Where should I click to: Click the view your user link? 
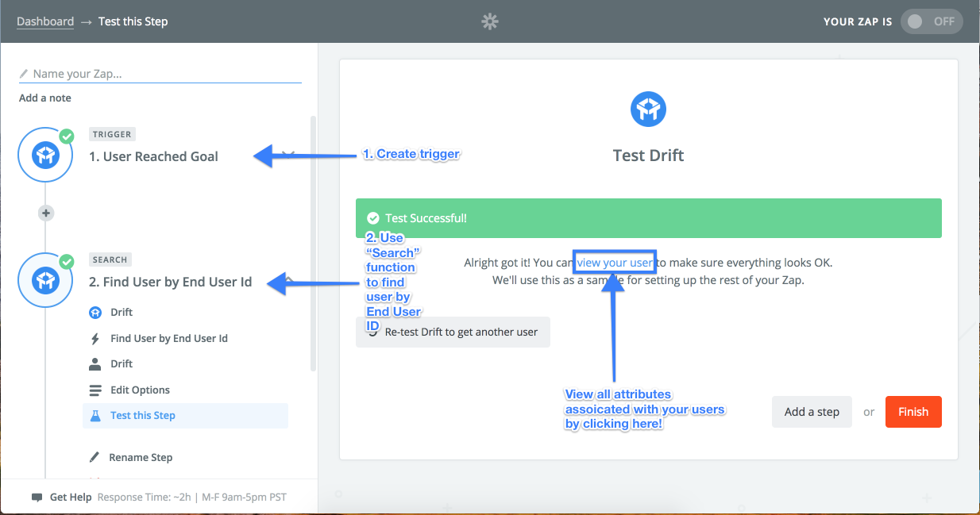[x=615, y=262]
